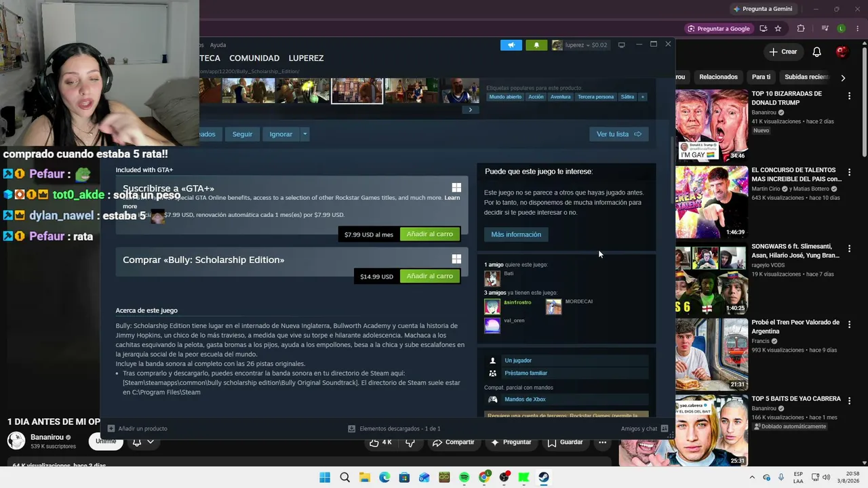Image resolution: width=868 pixels, height=488 pixels.
Task: Dislike the YouTube video
Action: (410, 443)
